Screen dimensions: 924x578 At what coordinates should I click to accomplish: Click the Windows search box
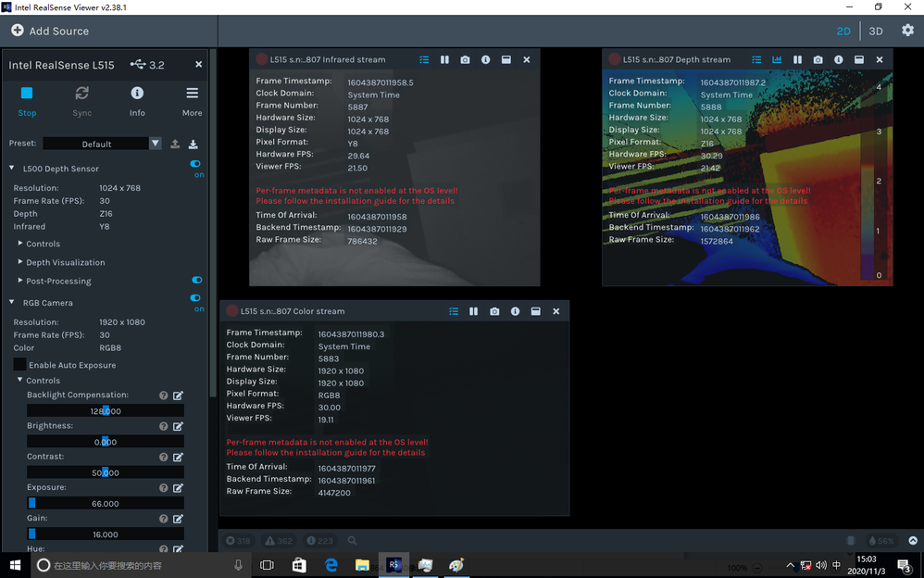[x=140, y=565]
